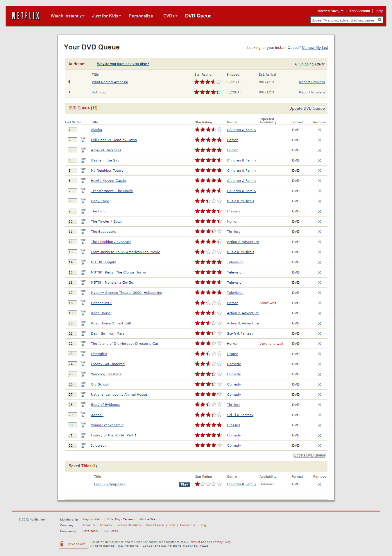Move The Bodyguard to top of queue

coord(83,231)
